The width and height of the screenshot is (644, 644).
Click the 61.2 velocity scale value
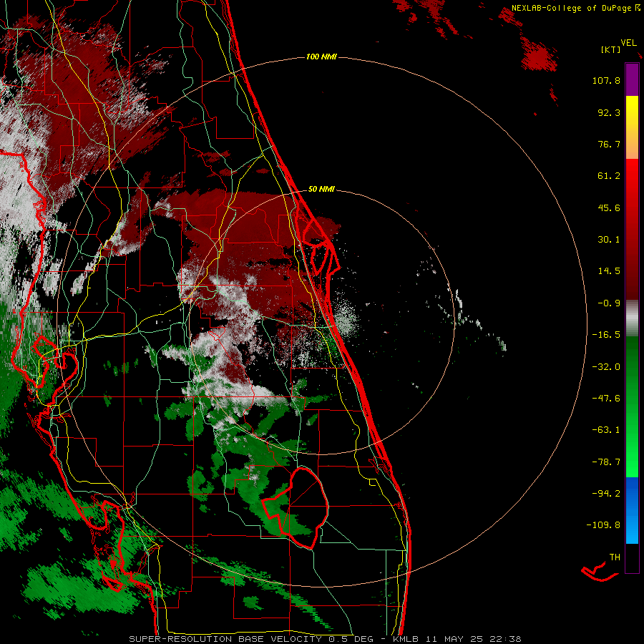[x=609, y=176]
